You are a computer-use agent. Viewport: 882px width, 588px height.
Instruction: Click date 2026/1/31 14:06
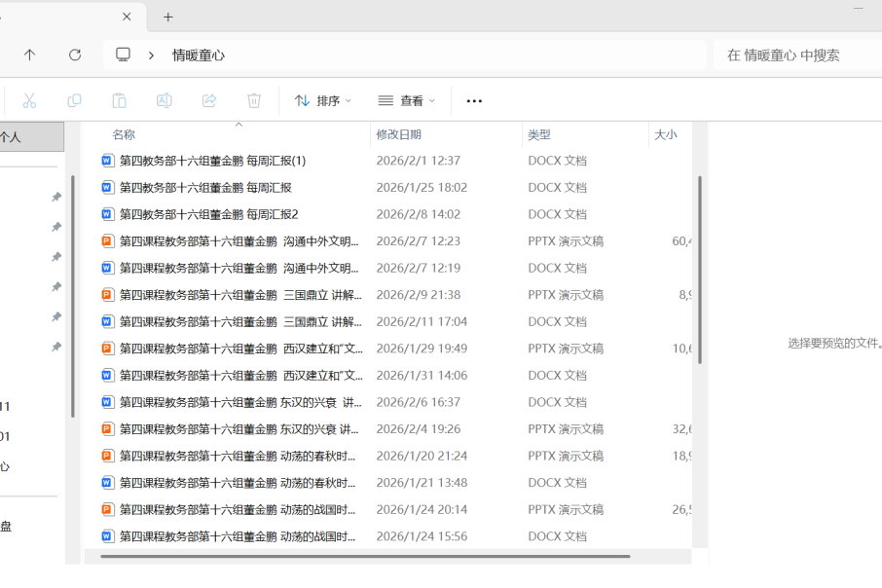[422, 376]
